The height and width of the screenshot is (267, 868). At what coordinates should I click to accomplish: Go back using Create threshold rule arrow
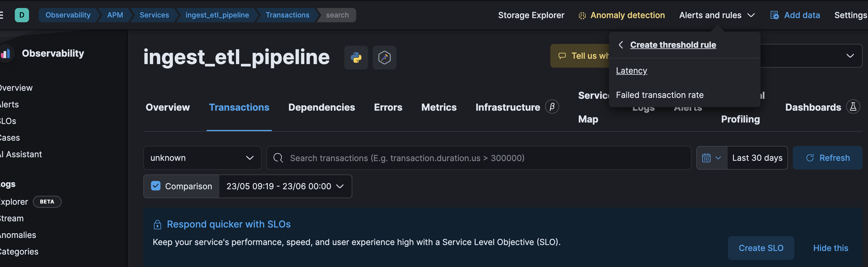point(621,45)
